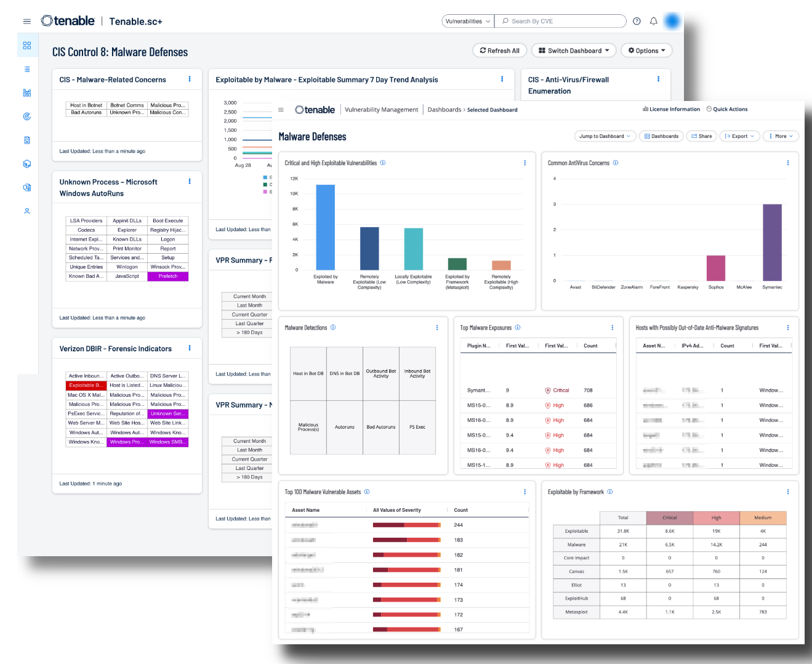Click the purple Prefetch cell in AutoRuns matrix

pos(168,277)
